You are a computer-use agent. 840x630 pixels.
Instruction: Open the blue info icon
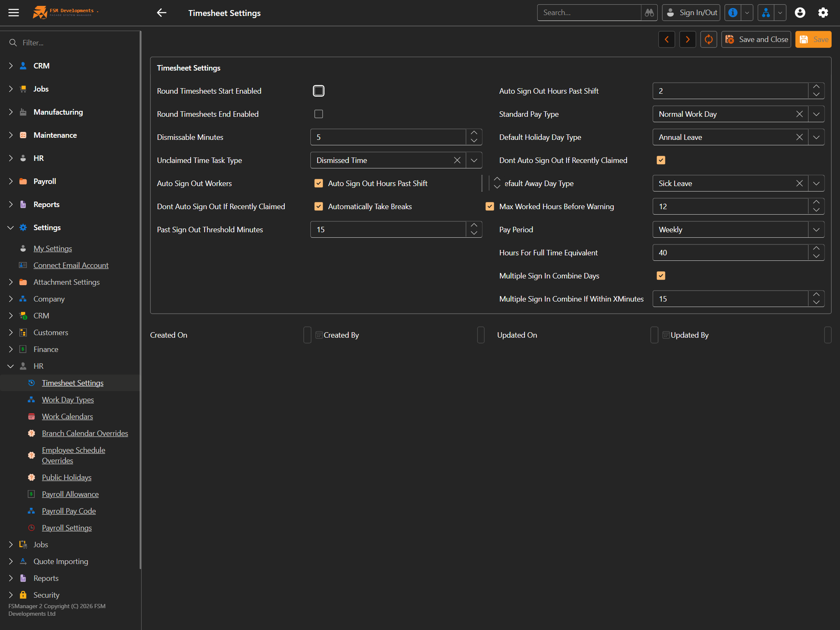point(733,13)
